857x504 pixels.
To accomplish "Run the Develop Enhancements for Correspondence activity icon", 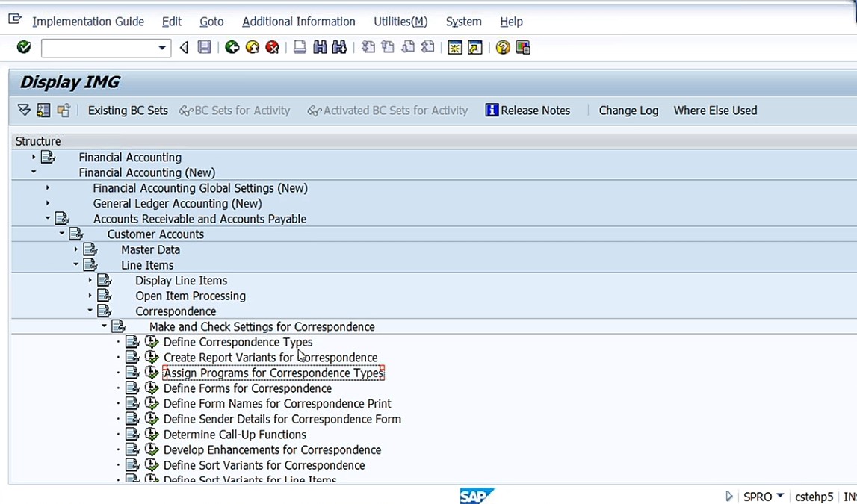I will [152, 449].
